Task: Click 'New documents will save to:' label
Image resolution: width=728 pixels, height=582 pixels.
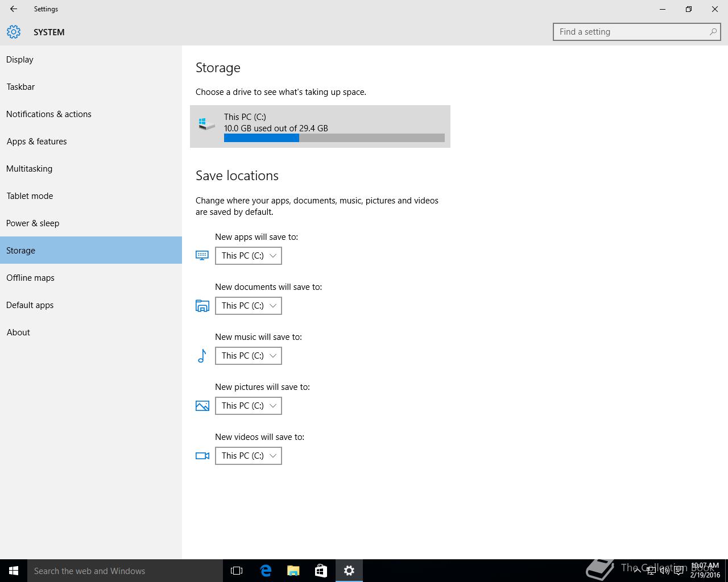Action: (x=268, y=287)
